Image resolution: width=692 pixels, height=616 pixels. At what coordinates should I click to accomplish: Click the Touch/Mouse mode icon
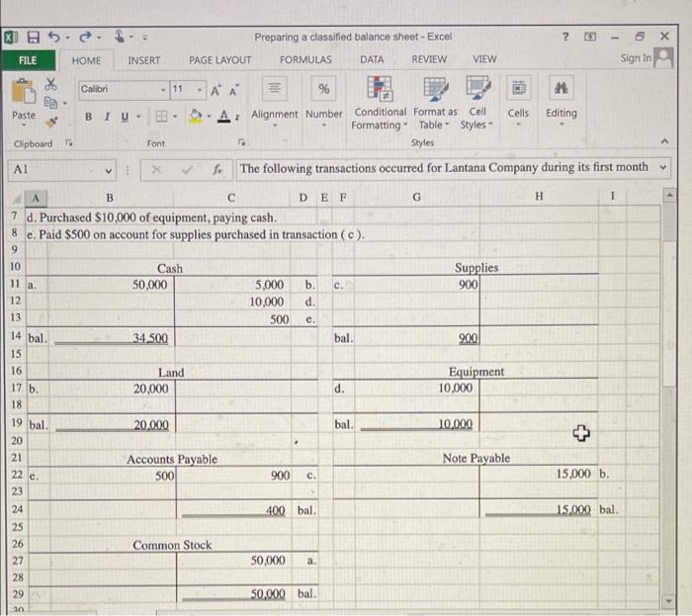pyautogui.click(x=120, y=37)
